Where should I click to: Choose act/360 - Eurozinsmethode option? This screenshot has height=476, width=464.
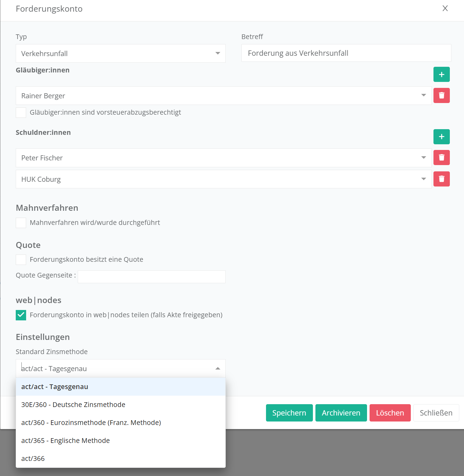(91, 423)
